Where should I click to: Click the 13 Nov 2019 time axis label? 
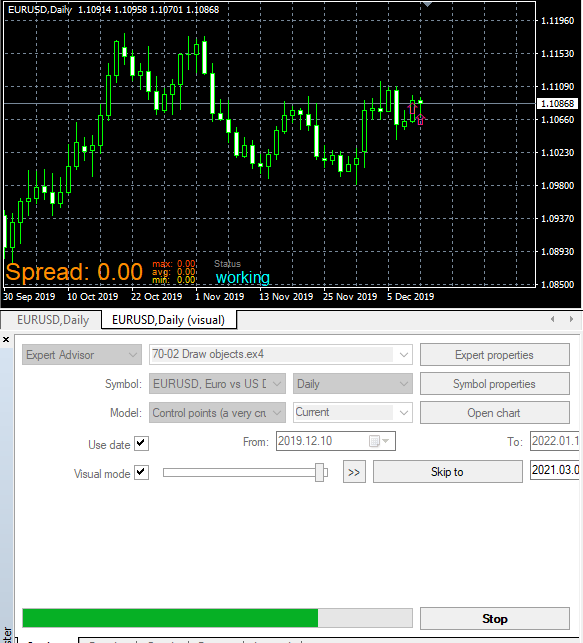pyautogui.click(x=286, y=296)
